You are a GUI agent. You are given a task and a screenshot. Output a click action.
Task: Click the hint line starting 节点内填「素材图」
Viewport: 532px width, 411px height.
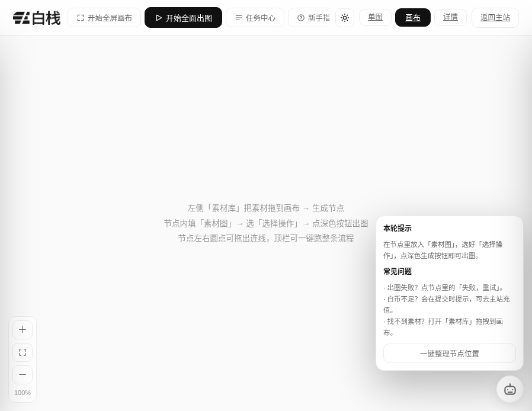266,223
